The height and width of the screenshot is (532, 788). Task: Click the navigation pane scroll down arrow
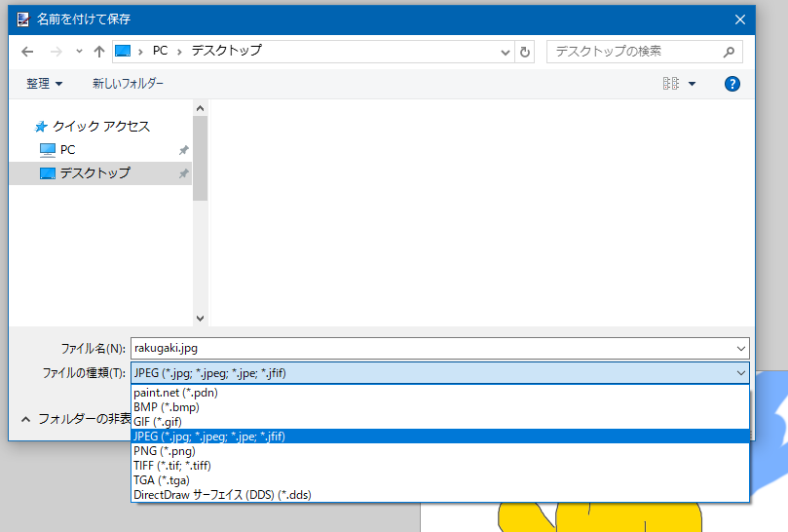(200, 318)
